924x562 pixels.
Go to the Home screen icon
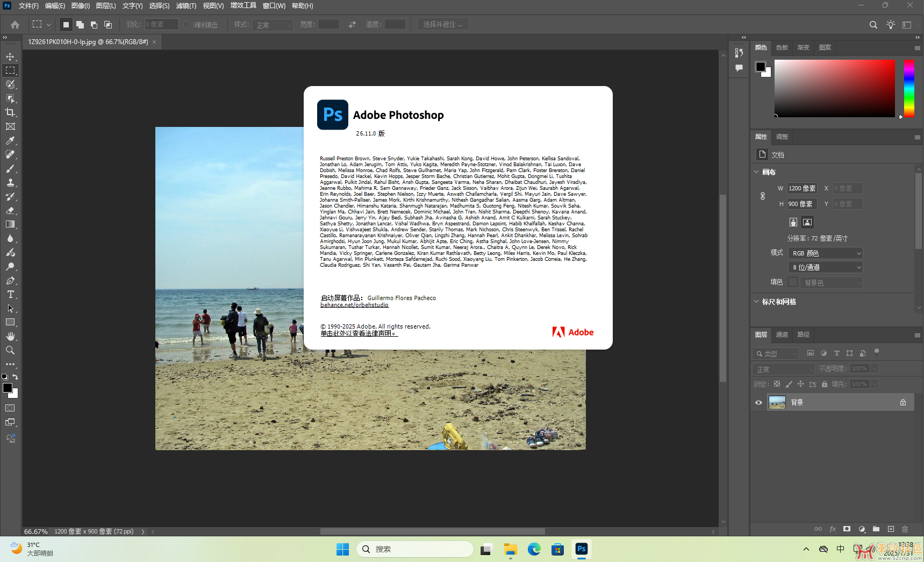tap(15, 24)
